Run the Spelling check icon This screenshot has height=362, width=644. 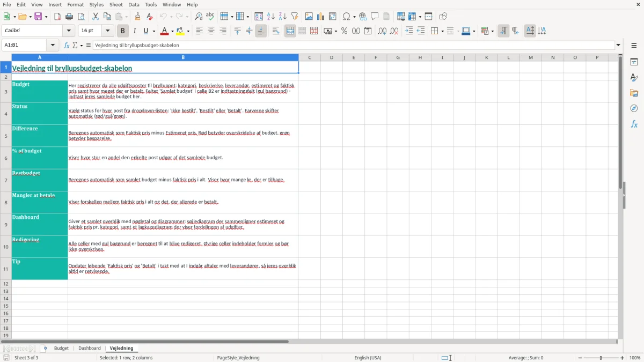coord(210,17)
